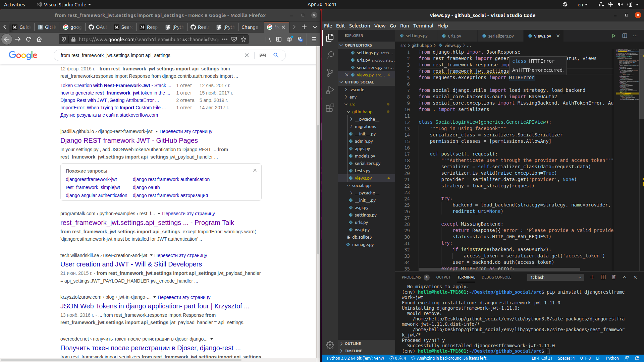The width and height of the screenshot is (644, 362).
Task: Open the en keyboard layout indicator
Action: [583, 4]
